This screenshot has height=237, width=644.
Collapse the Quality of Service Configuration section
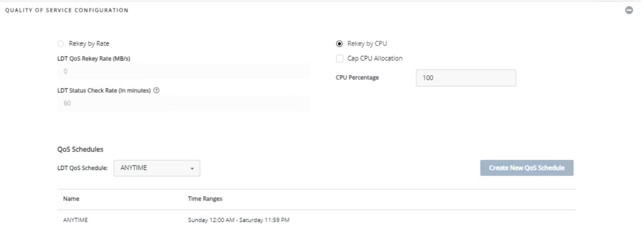click(629, 10)
